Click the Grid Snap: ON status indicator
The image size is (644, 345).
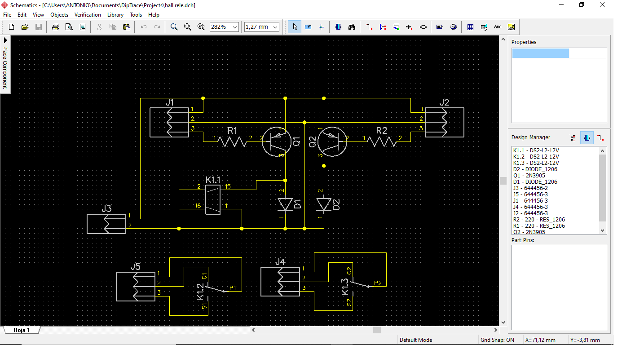click(x=497, y=340)
